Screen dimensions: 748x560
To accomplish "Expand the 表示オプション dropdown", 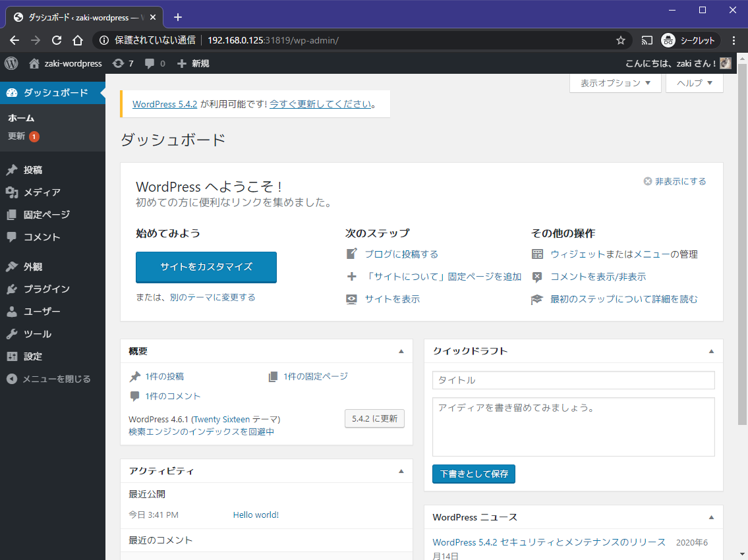I will [x=616, y=83].
